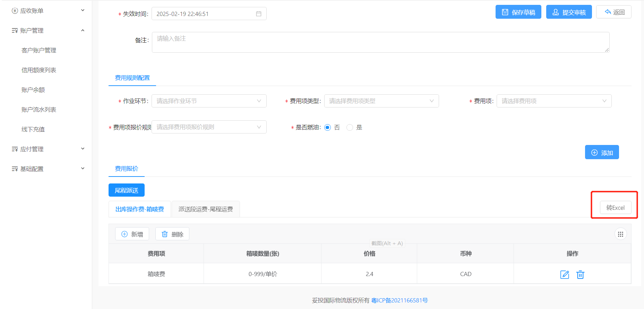Click 箱唛费 cell in table row
The width and height of the screenshot is (644, 309).
[156, 274]
